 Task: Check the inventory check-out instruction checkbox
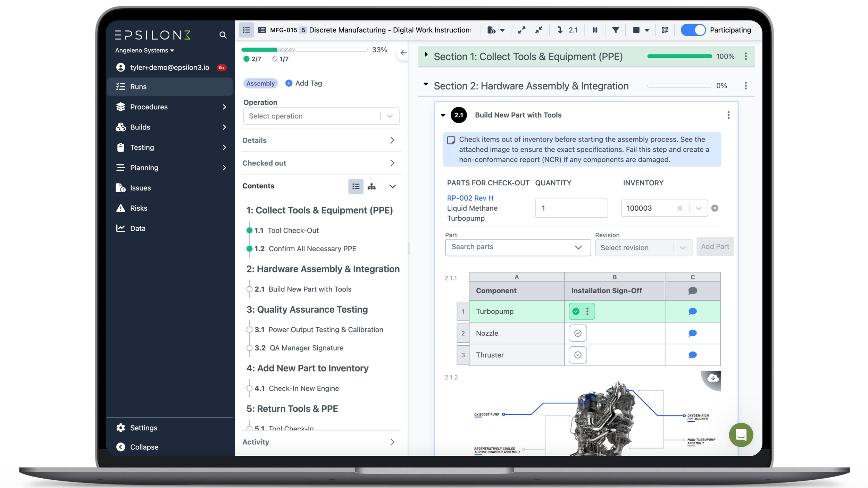coord(451,140)
